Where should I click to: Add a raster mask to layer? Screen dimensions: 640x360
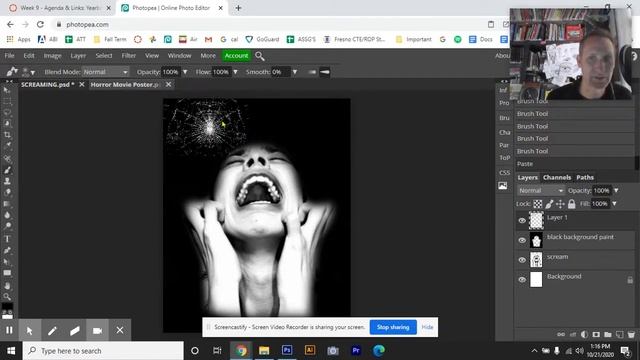coord(596,334)
